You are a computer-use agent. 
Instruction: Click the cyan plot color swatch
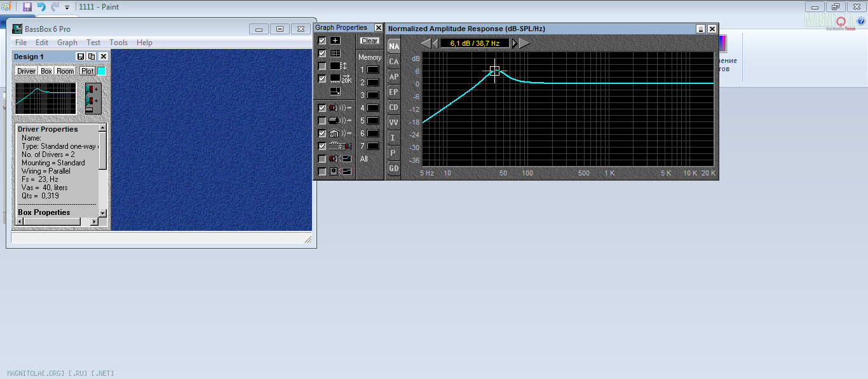click(101, 71)
